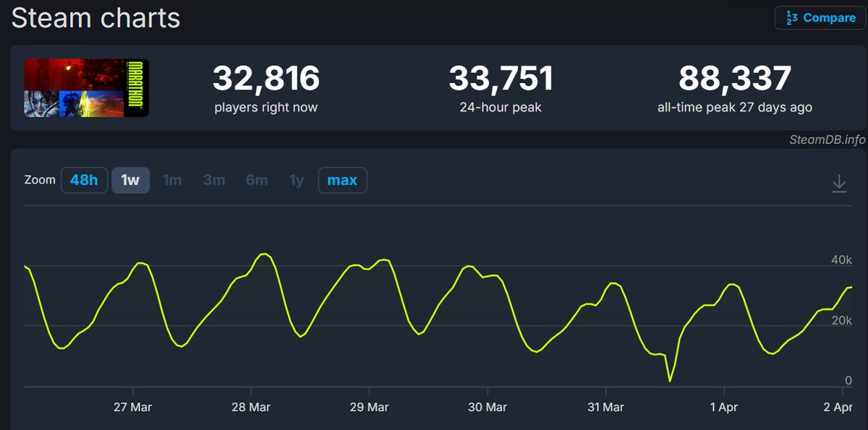Screen dimensions: 868x430
Task: Click the Compare button
Action: point(820,18)
